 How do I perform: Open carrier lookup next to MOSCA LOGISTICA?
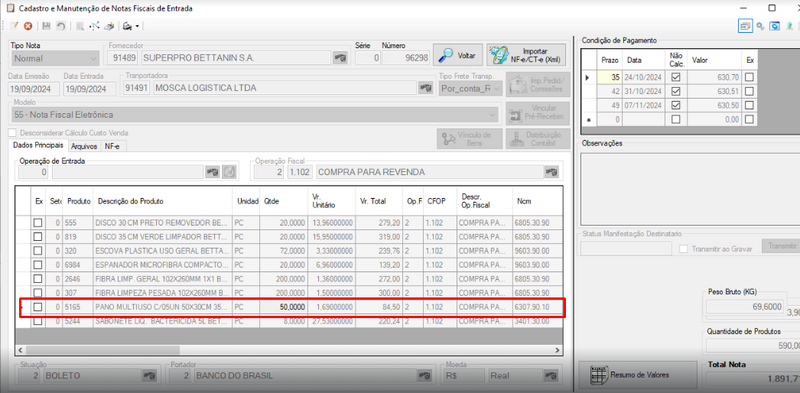click(426, 88)
